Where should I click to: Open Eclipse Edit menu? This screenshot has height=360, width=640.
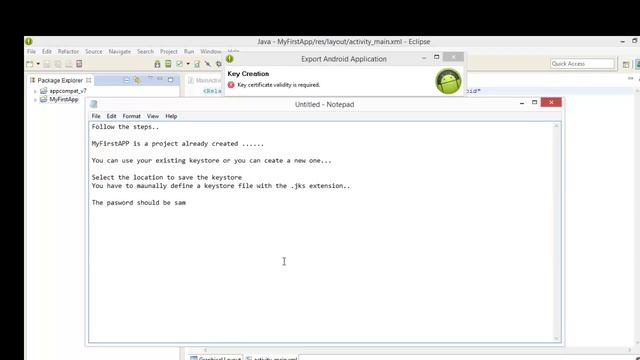[47, 51]
